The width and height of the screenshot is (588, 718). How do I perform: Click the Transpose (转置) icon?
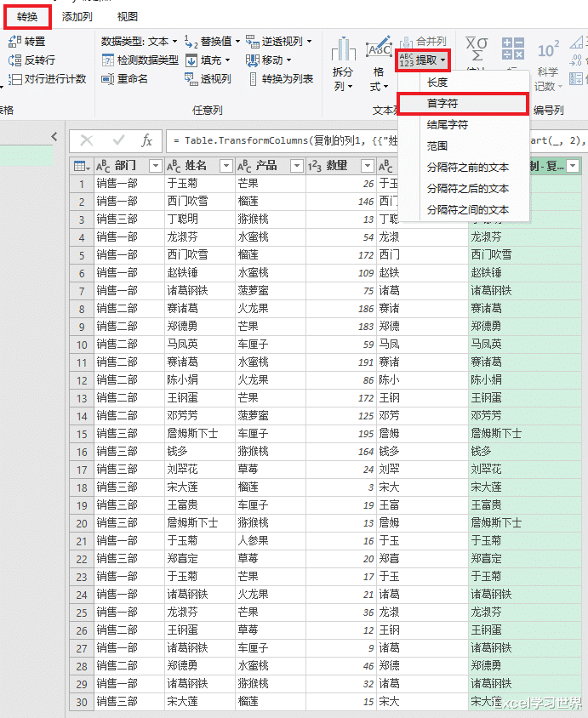tap(14, 41)
